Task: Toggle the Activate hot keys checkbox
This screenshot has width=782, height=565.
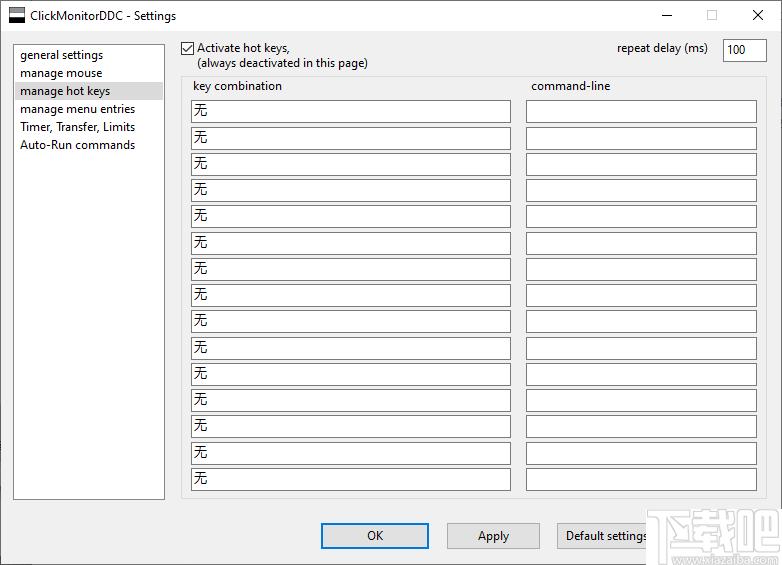Action: click(x=188, y=48)
